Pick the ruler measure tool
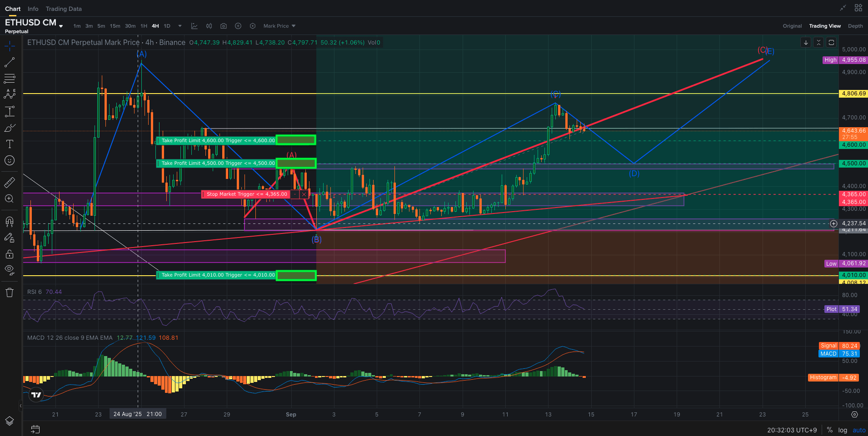The width and height of the screenshot is (868, 436). (x=10, y=183)
